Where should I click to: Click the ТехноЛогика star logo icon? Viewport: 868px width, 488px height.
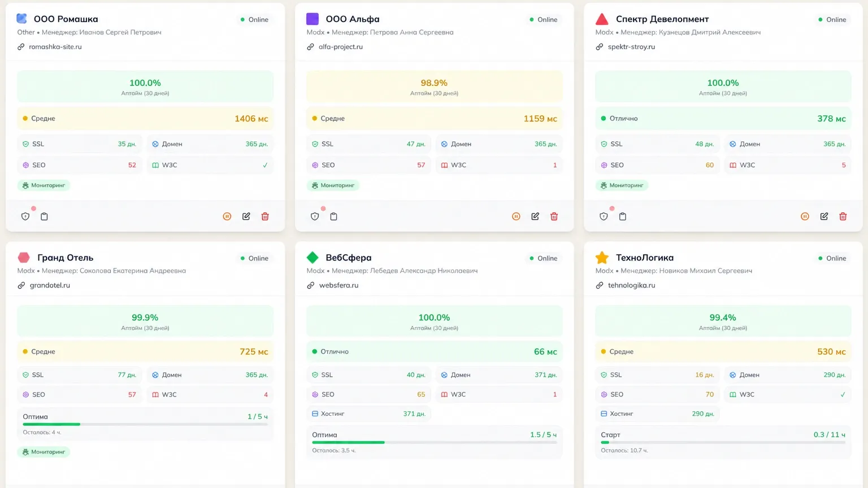(602, 258)
